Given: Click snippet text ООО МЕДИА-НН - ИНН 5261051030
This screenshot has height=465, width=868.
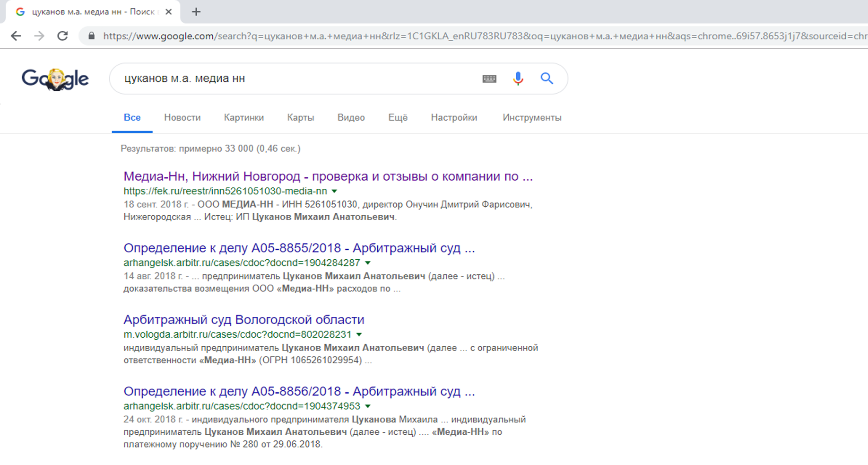Looking at the screenshot, I should 278,205.
